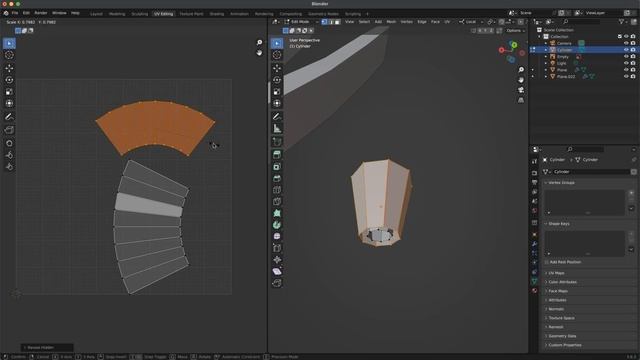
Task: Open the Mesh menu in 3D viewport
Action: 391,22
